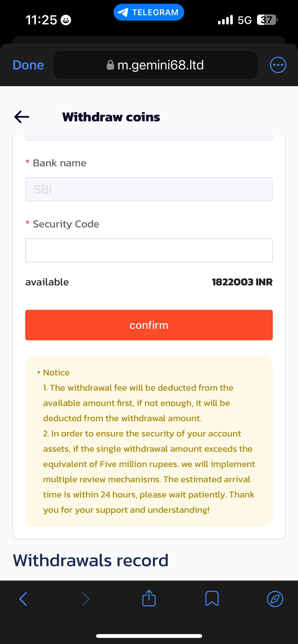Open the share sheet icon
The image size is (298, 644).
tap(149, 598)
